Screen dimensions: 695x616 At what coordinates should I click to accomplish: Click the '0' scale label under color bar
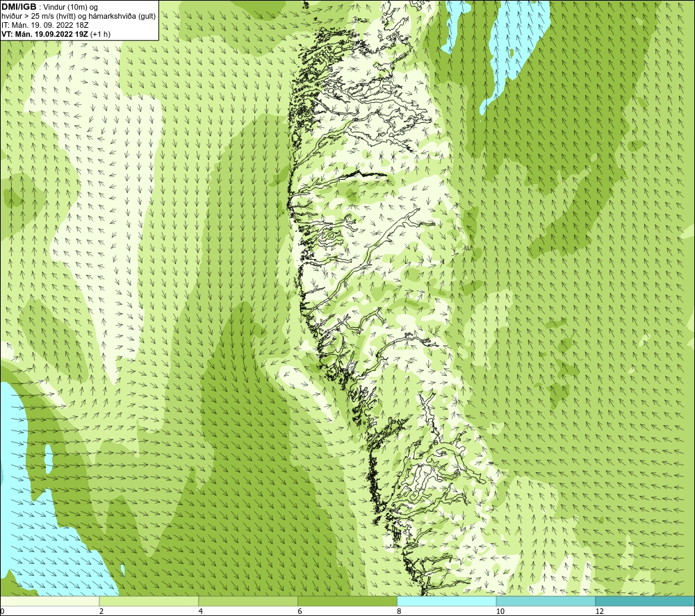coord(2,611)
